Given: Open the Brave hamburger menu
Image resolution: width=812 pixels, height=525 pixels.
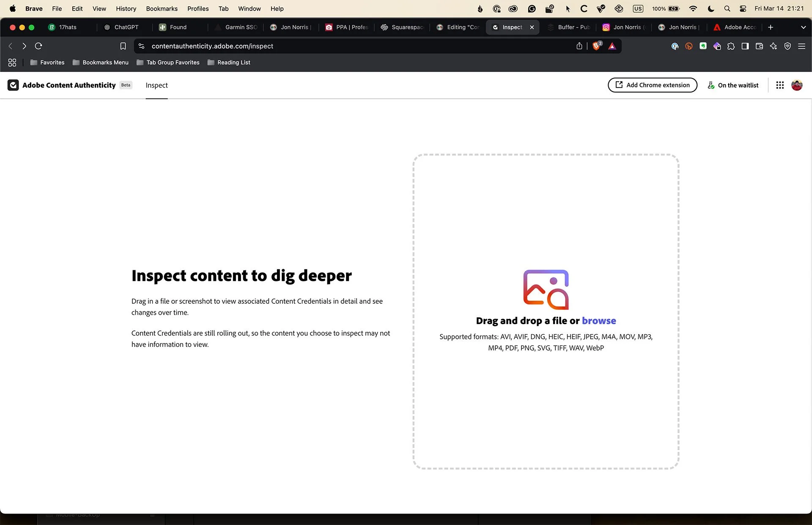Looking at the screenshot, I should 801,46.
